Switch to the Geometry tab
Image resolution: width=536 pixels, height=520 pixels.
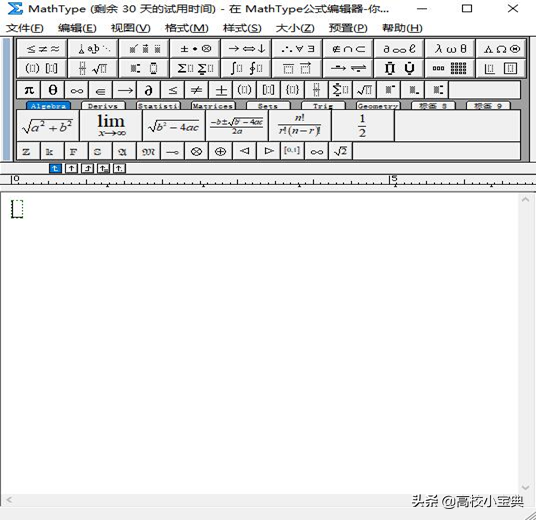(x=378, y=106)
